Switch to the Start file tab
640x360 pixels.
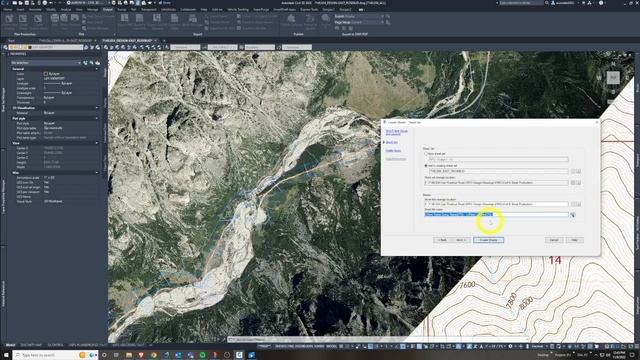tap(11, 41)
